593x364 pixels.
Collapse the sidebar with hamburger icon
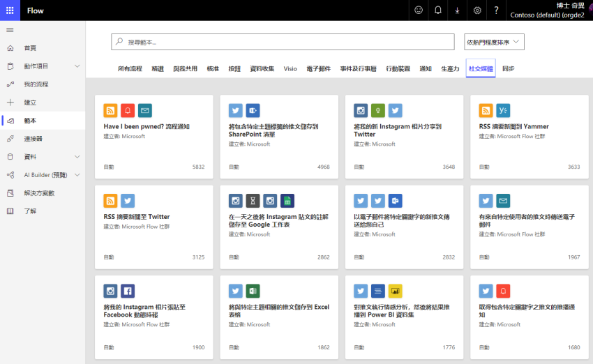(x=10, y=30)
